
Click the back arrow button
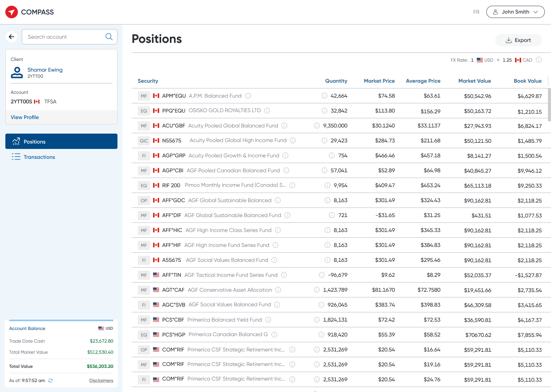click(x=11, y=37)
